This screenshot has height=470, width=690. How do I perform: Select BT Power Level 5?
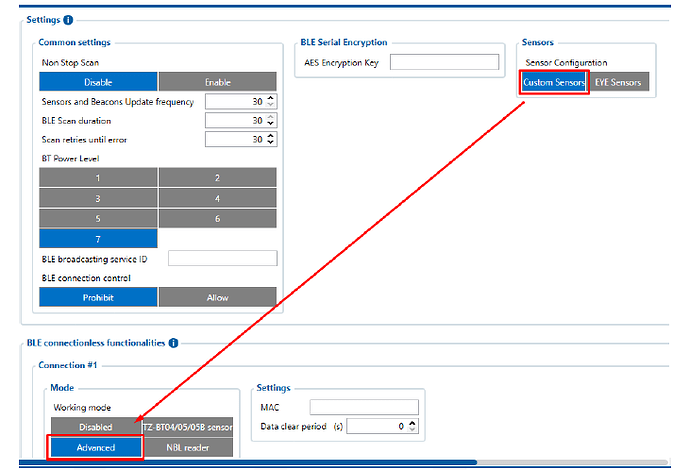click(x=98, y=218)
